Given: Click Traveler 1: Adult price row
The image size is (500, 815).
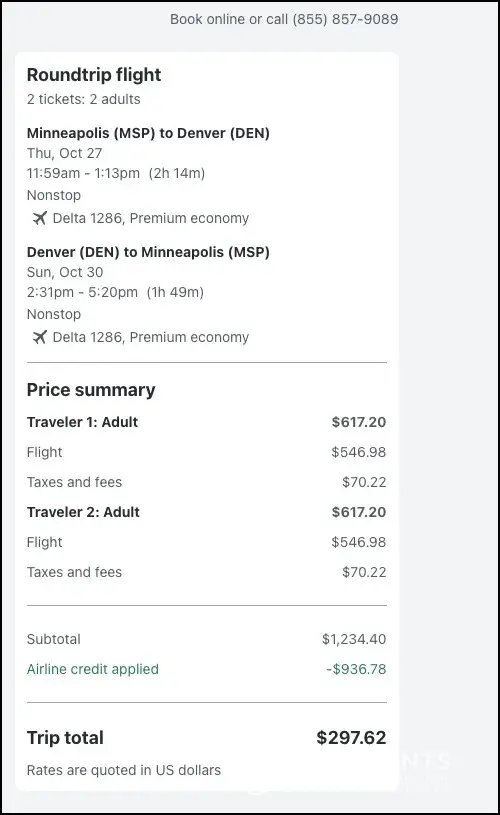Looking at the screenshot, I should 206,422.
